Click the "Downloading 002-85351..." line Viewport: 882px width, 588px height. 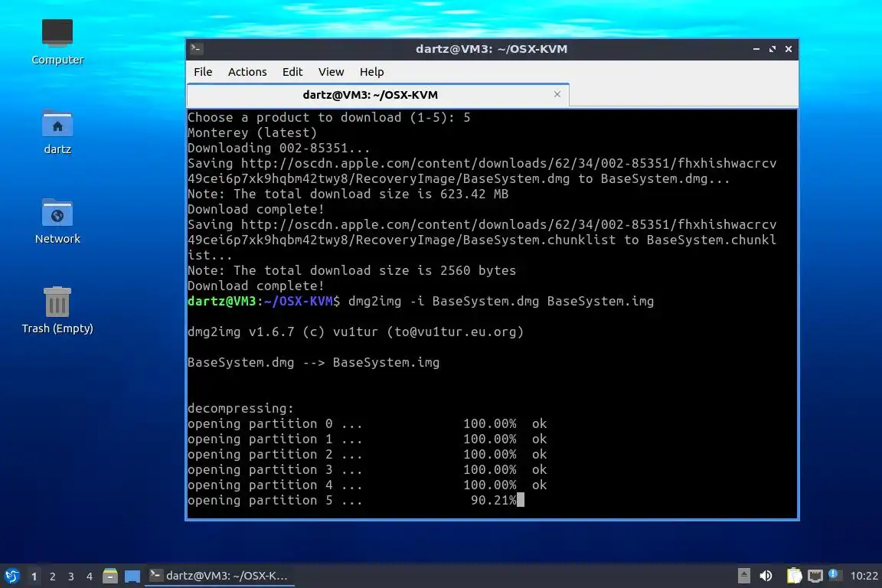click(279, 148)
